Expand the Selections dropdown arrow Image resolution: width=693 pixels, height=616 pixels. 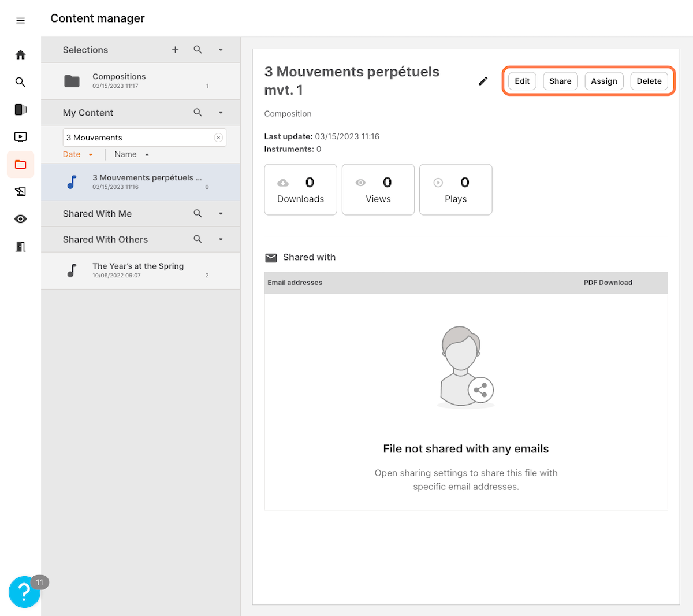pyautogui.click(x=221, y=50)
